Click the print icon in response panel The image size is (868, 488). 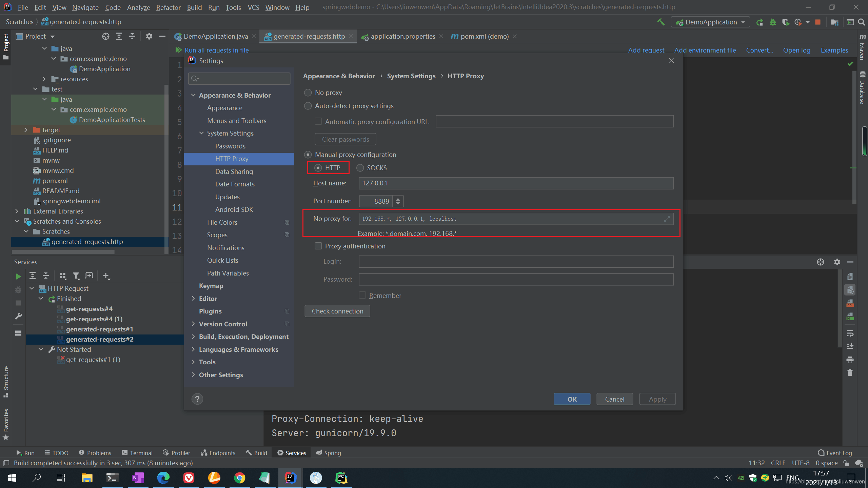click(x=850, y=360)
